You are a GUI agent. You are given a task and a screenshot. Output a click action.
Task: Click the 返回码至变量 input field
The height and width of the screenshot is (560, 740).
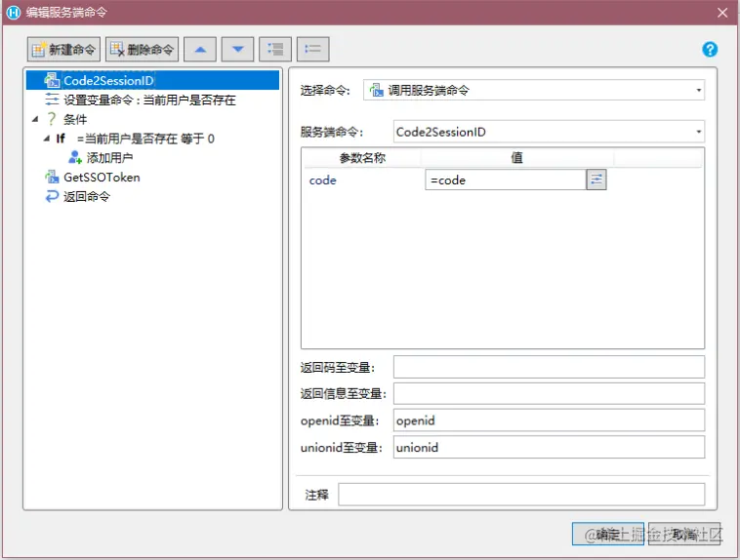(549, 367)
